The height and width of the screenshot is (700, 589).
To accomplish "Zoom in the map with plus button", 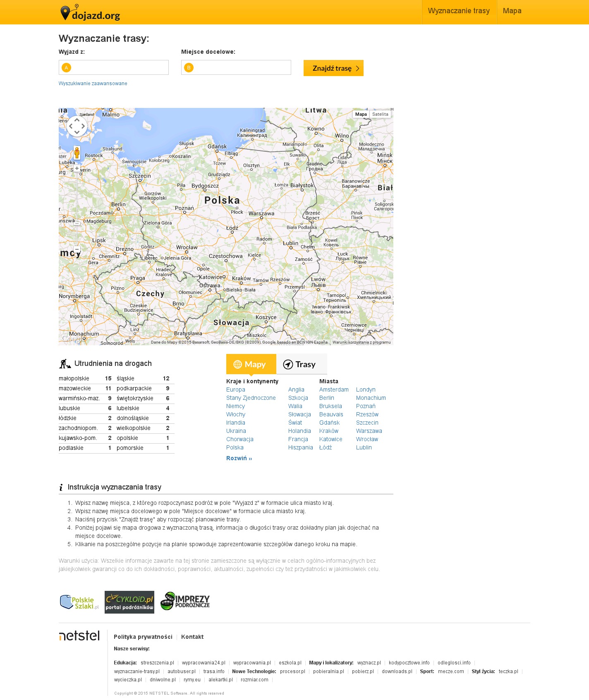I will pyautogui.click(x=77, y=169).
